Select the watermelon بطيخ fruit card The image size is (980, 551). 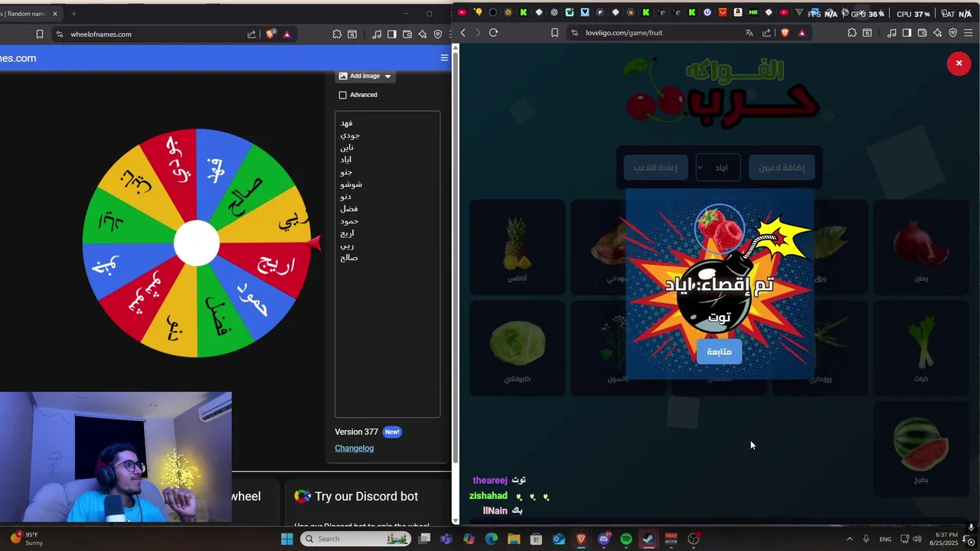[921, 449]
